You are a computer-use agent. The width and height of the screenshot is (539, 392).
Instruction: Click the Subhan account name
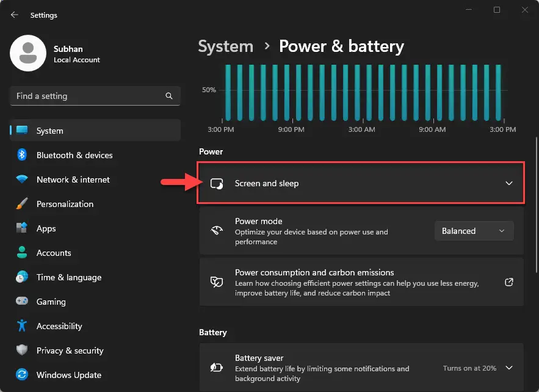[68, 49]
